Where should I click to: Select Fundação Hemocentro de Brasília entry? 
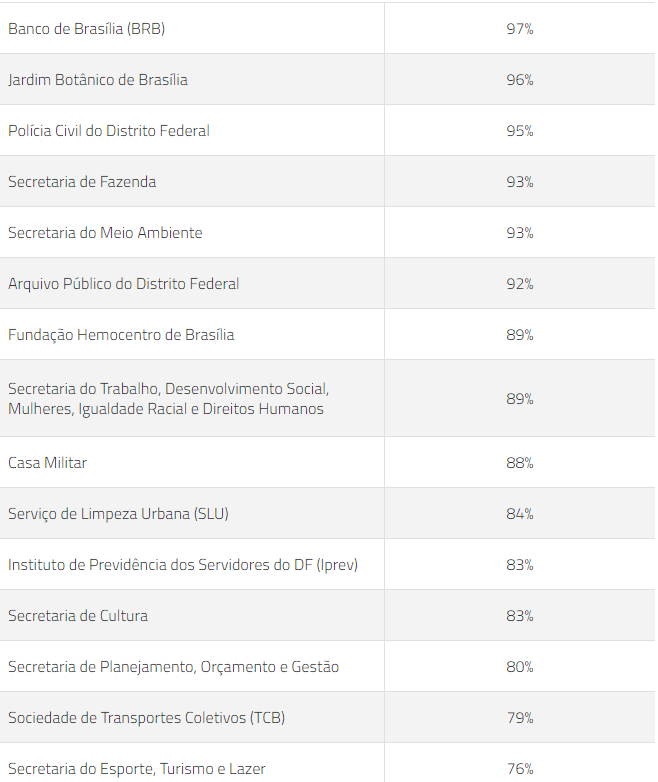coord(121,334)
